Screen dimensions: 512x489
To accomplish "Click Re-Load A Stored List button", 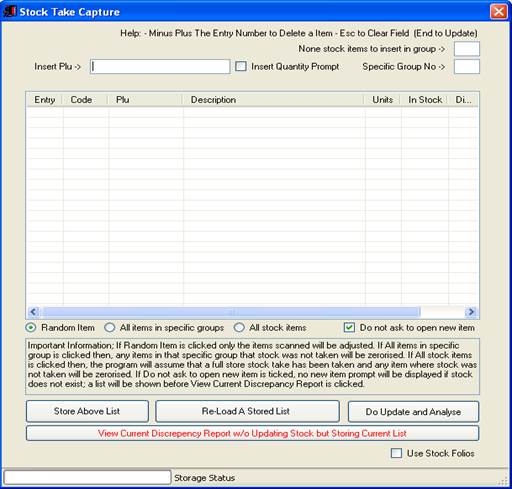I will (247, 411).
